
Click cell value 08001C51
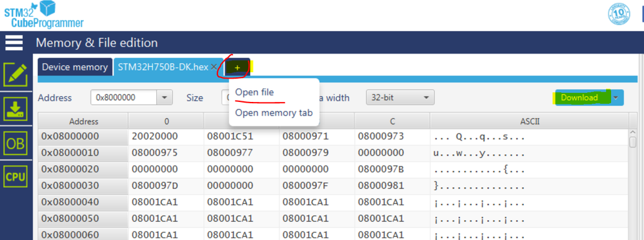(230, 136)
